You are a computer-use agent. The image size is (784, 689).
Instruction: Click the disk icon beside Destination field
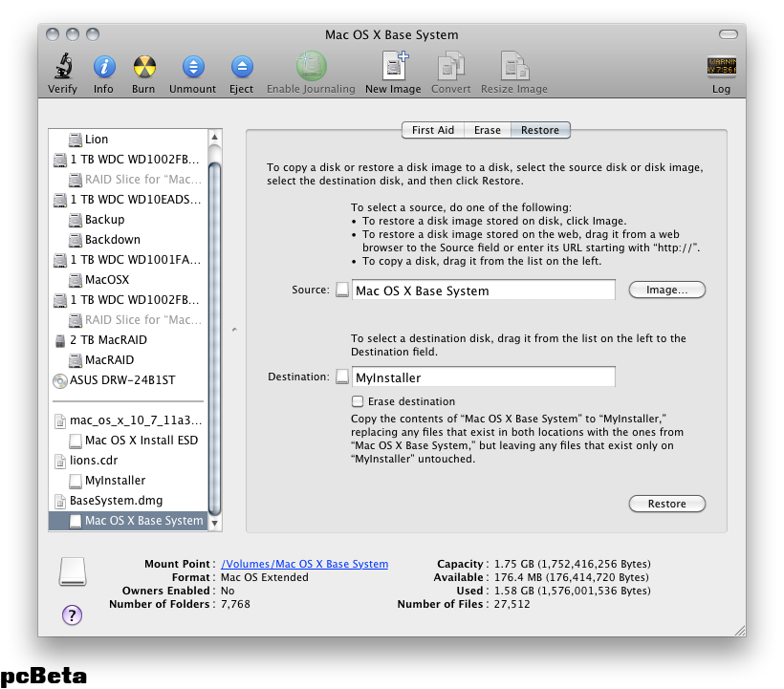pos(342,377)
